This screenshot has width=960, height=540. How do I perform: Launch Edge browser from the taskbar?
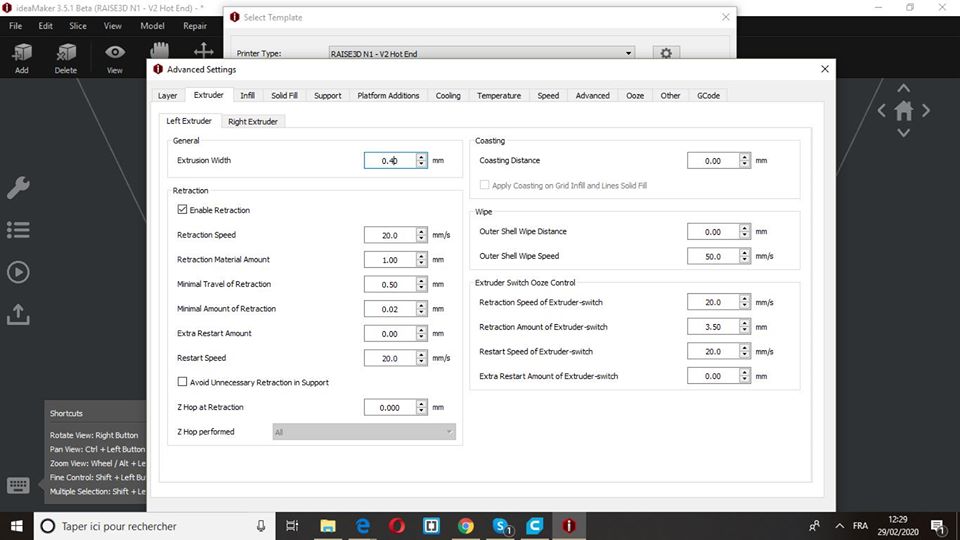tap(362, 526)
